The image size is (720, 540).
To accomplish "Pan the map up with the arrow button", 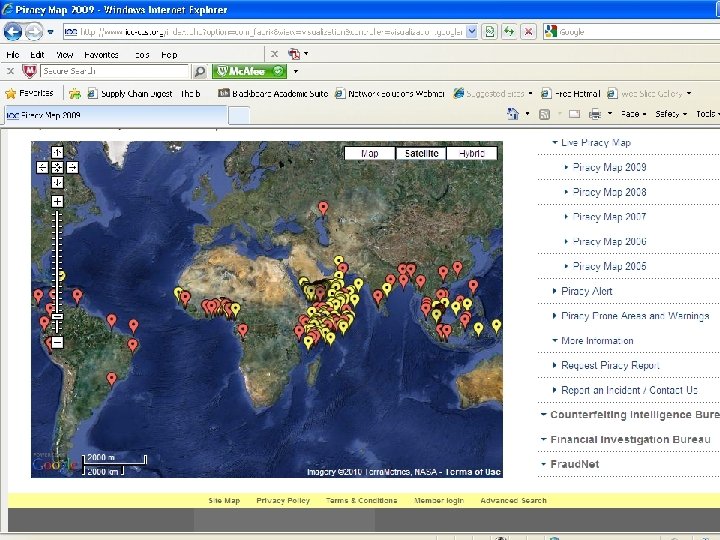I will pyautogui.click(x=58, y=152).
